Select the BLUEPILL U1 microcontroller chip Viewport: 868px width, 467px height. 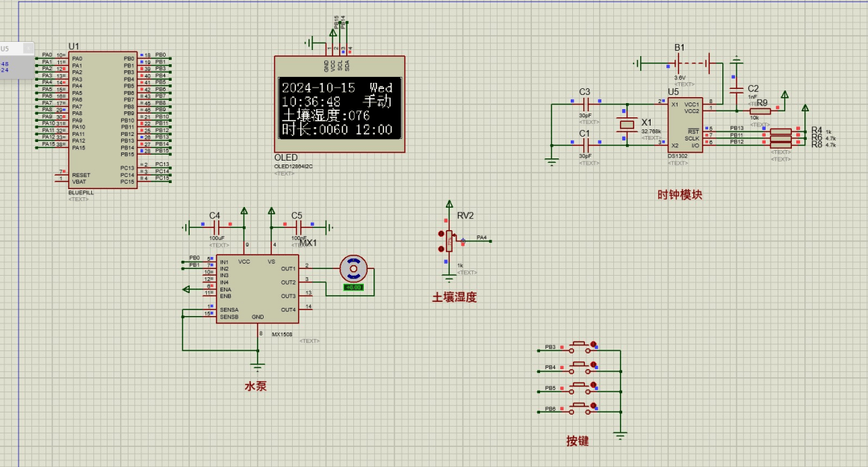pyautogui.click(x=102, y=120)
